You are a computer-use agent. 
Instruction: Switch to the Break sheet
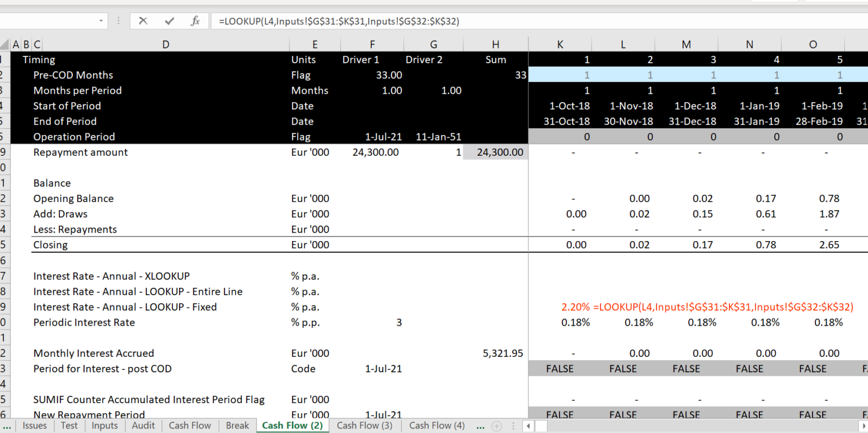pos(237,426)
